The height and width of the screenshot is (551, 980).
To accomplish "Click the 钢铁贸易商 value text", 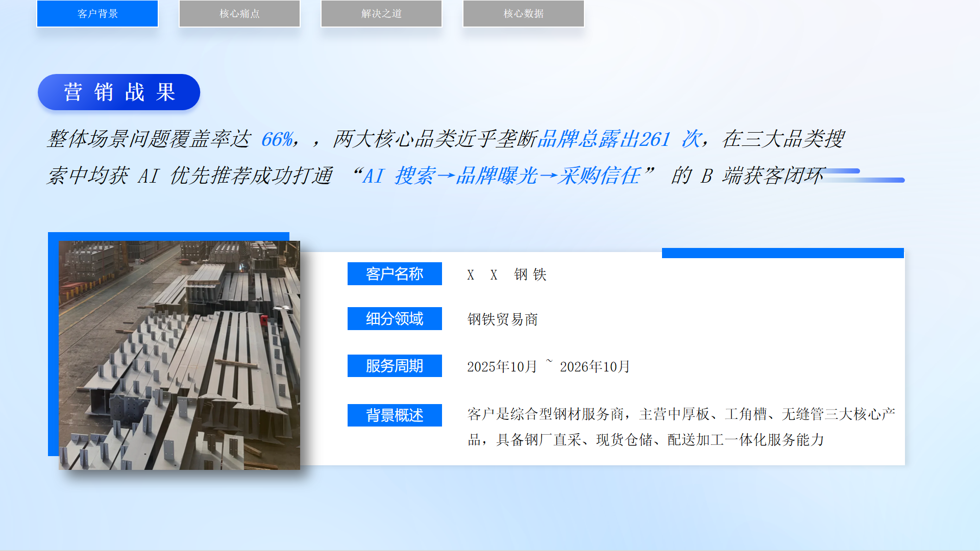I will tap(503, 319).
